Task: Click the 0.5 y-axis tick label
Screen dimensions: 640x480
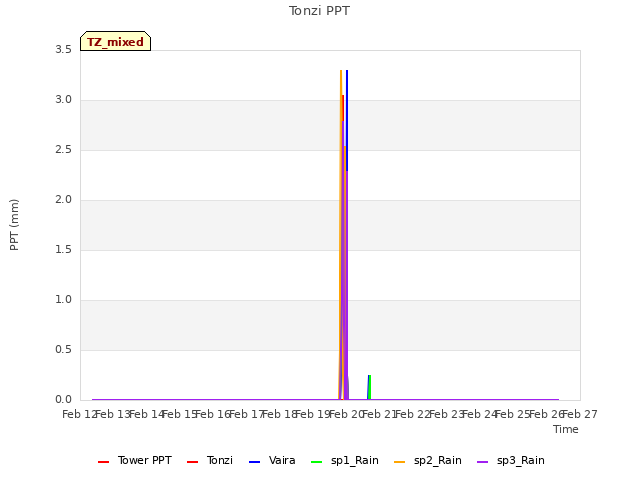Action: [x=63, y=350]
